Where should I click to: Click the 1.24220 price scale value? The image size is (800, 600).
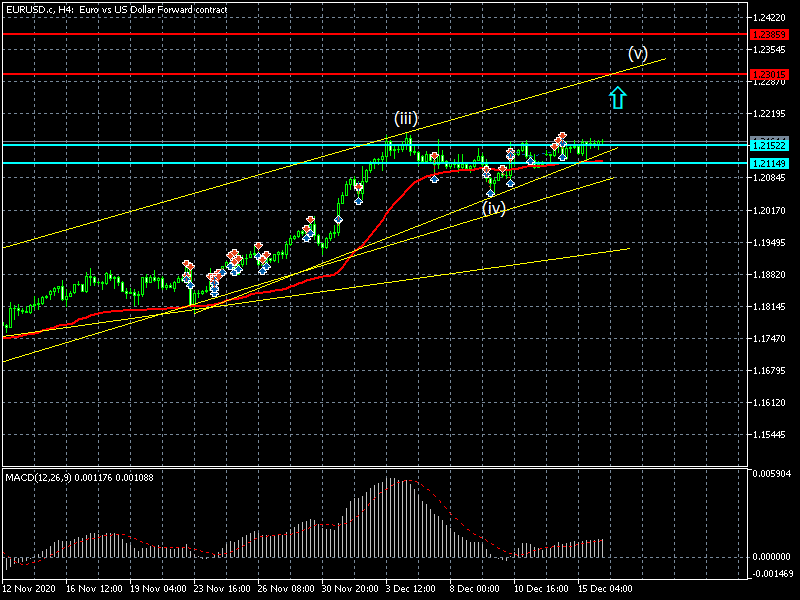tap(772, 18)
